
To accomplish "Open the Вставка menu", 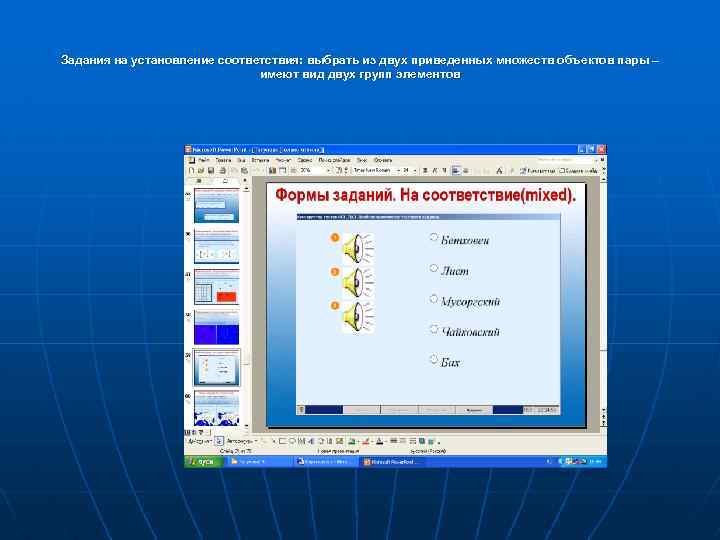I will point(260,160).
